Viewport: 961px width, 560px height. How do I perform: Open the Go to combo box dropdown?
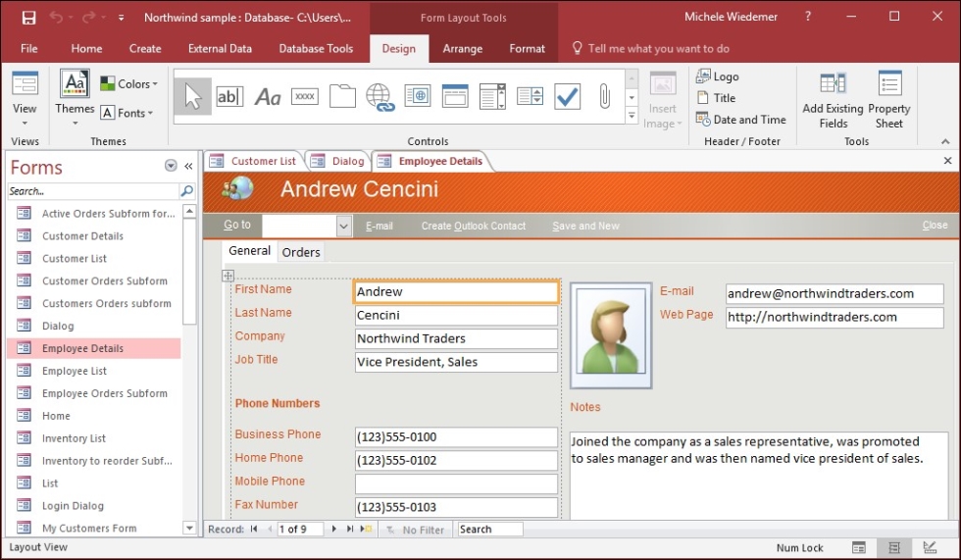click(344, 227)
